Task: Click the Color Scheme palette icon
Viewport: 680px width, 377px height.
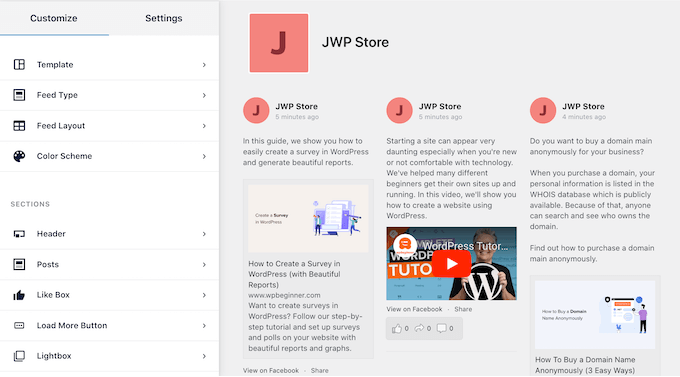Action: (x=19, y=156)
